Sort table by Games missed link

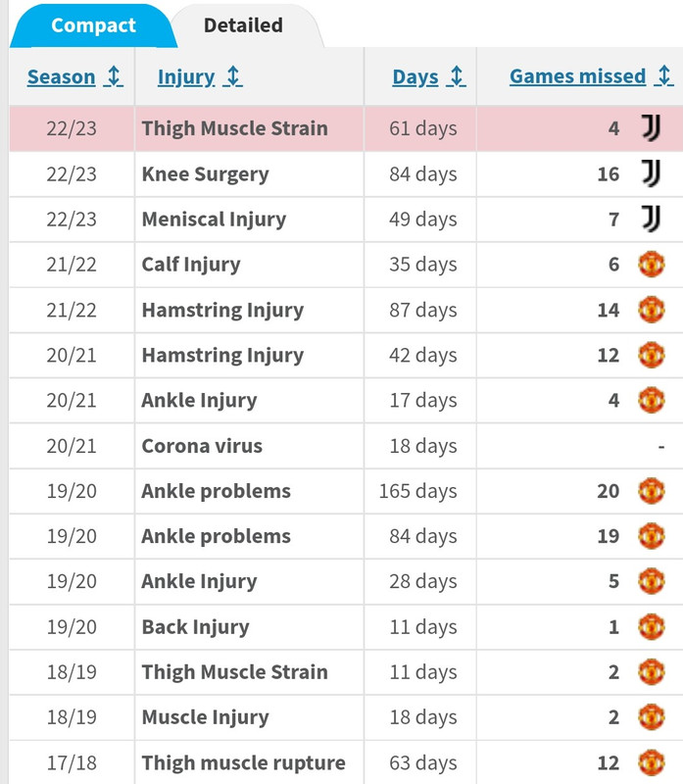pos(577,76)
